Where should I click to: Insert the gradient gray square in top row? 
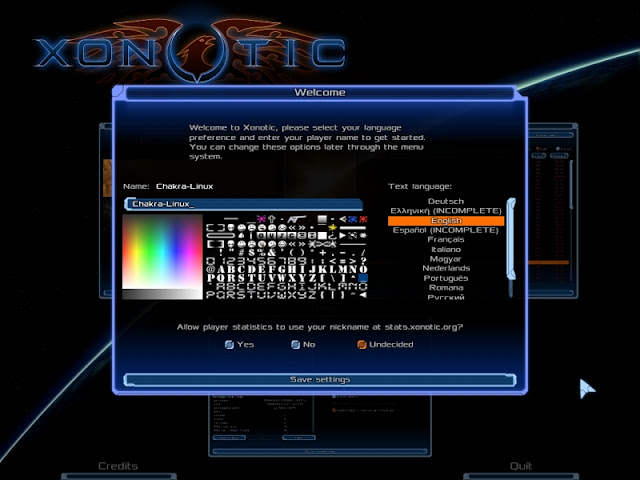[322, 219]
